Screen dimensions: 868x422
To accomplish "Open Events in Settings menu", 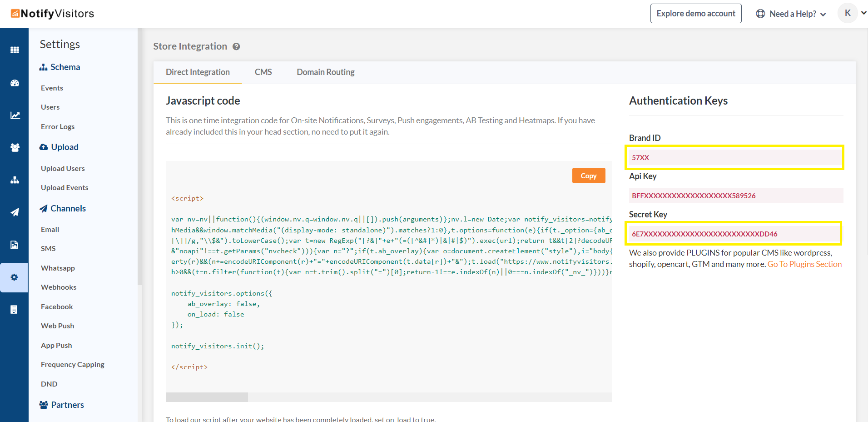I will click(x=52, y=88).
